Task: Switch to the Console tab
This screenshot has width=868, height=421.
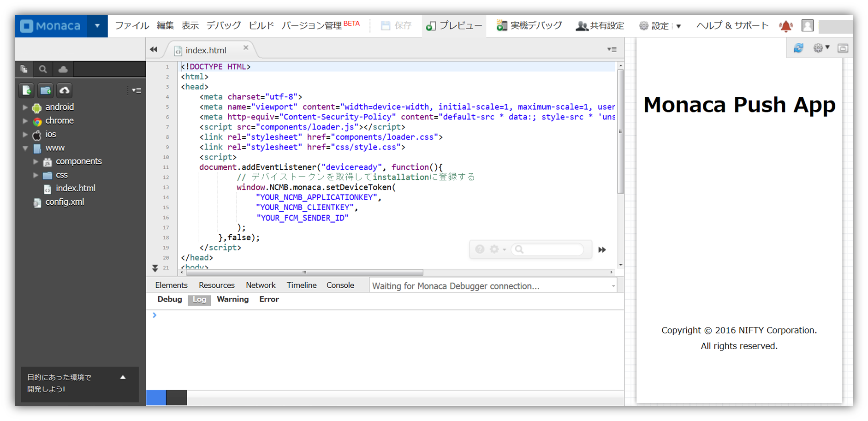Action: click(x=340, y=285)
